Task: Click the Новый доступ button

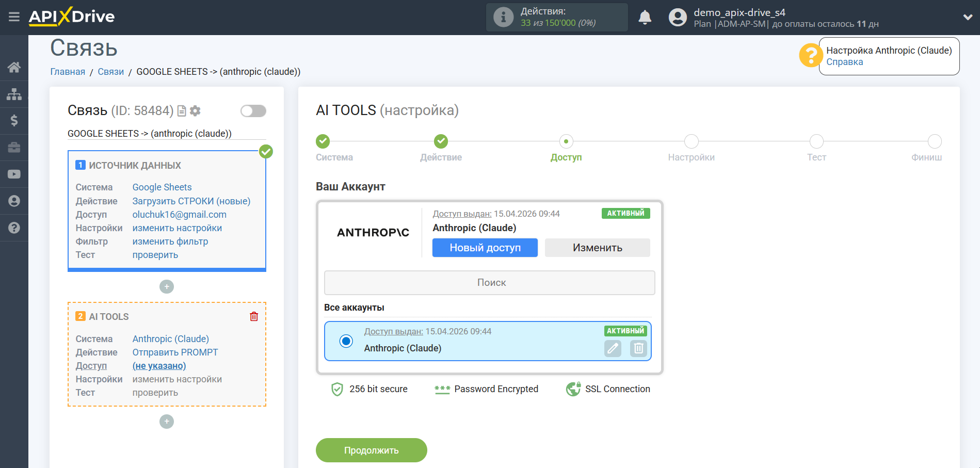Action: pyautogui.click(x=485, y=248)
